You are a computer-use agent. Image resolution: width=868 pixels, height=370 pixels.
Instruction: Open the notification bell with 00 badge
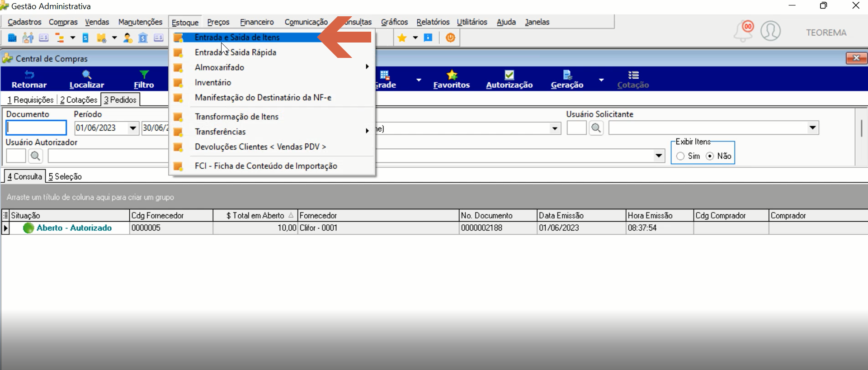tap(743, 31)
